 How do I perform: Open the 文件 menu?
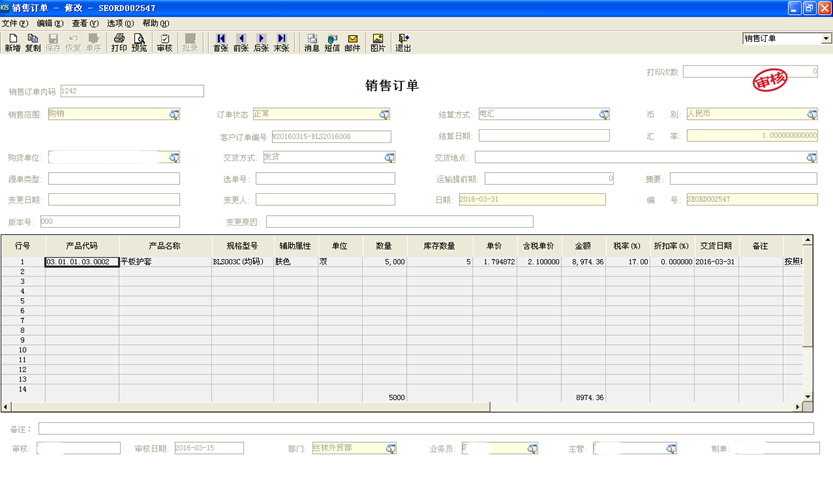(15, 23)
